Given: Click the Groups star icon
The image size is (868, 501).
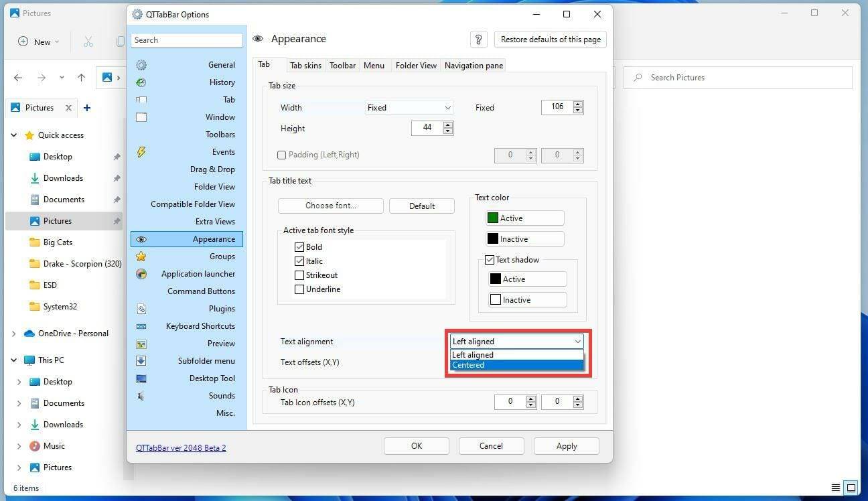Looking at the screenshot, I should click(x=141, y=257).
